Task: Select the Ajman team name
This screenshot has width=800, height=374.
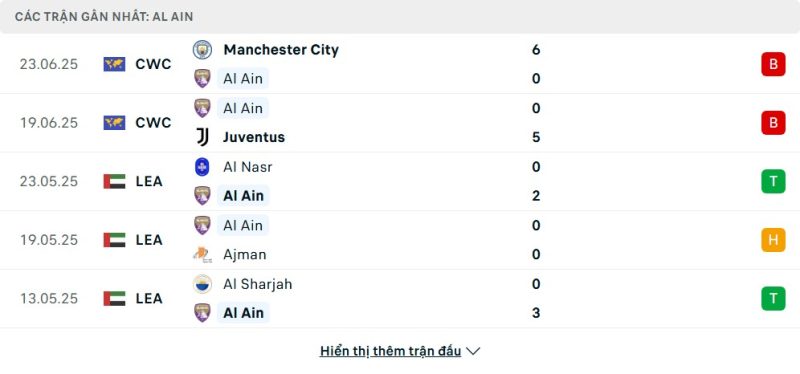Action: pos(245,255)
